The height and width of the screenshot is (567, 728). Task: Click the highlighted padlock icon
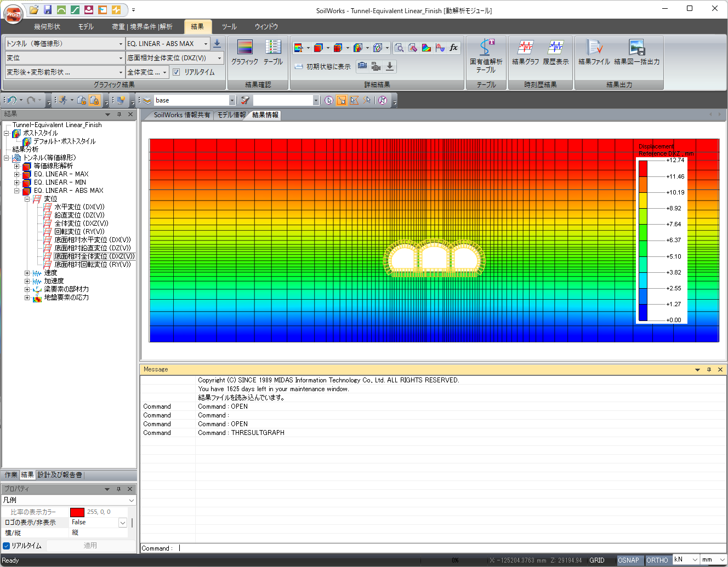pos(94,100)
